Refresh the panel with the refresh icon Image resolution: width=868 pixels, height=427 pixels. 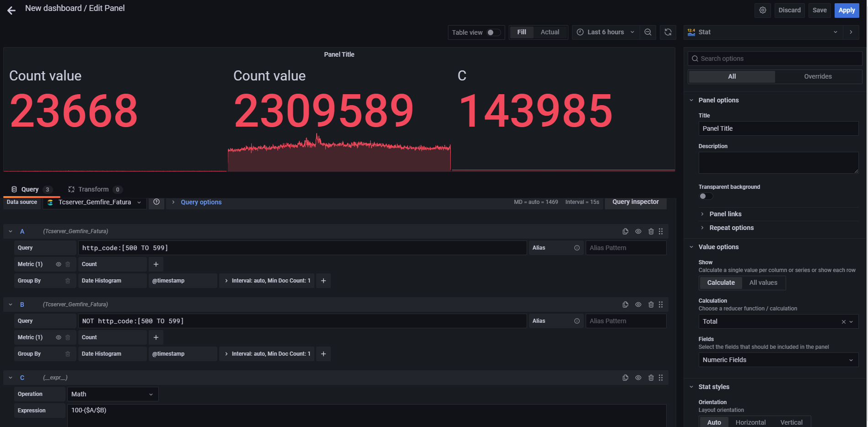668,32
